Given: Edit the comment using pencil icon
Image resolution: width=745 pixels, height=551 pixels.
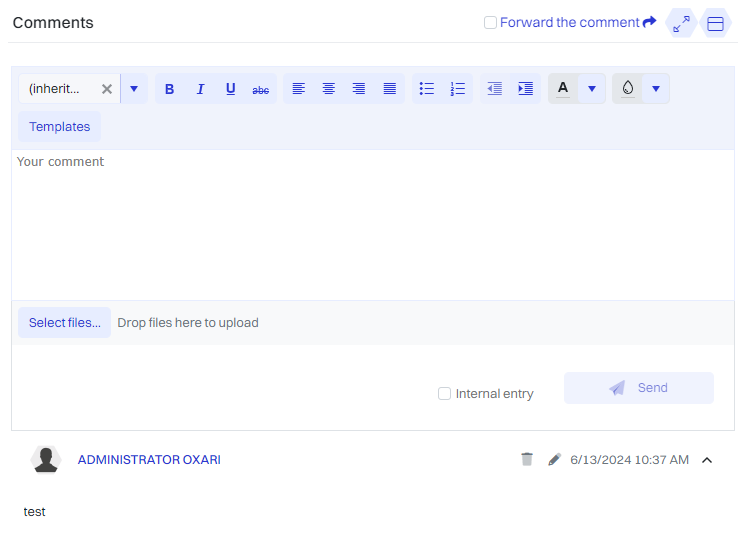Looking at the screenshot, I should point(554,459).
